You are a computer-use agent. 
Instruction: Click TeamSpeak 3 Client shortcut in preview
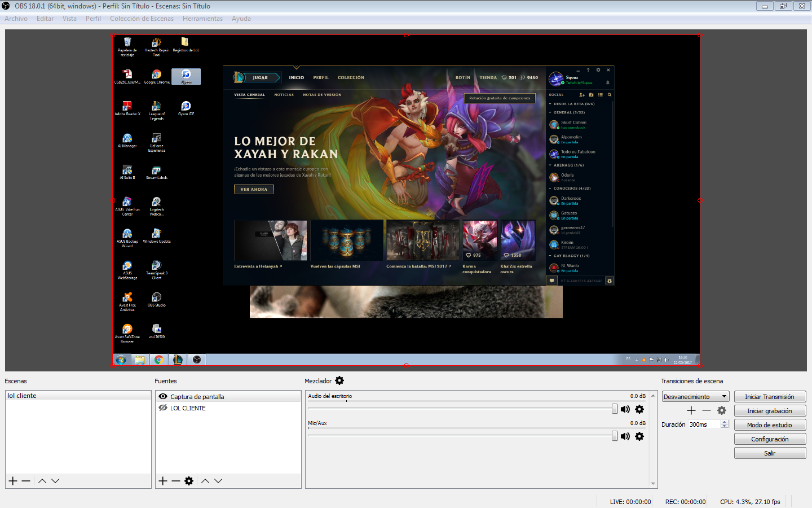(156, 270)
